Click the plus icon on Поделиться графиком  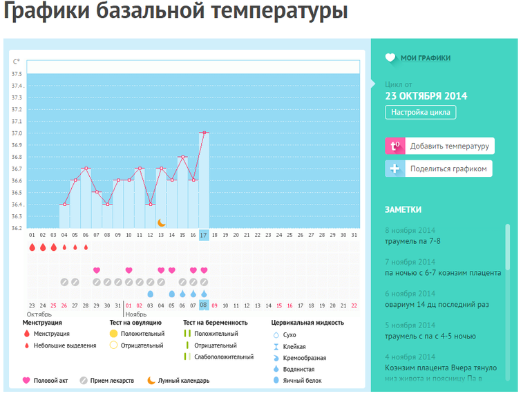click(x=395, y=169)
